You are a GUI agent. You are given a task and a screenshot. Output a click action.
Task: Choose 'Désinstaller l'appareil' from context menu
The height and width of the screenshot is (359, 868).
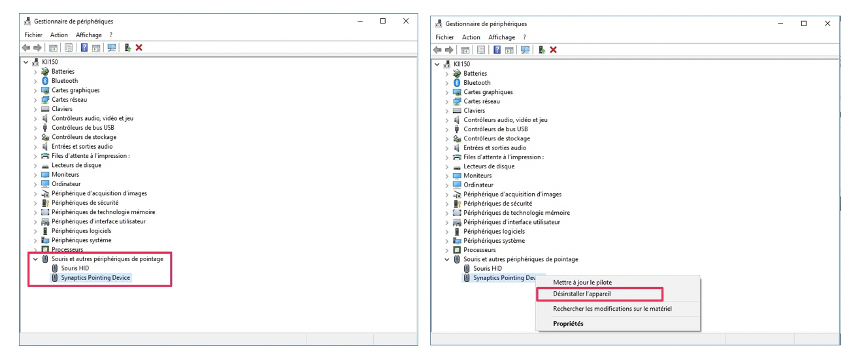(582, 294)
